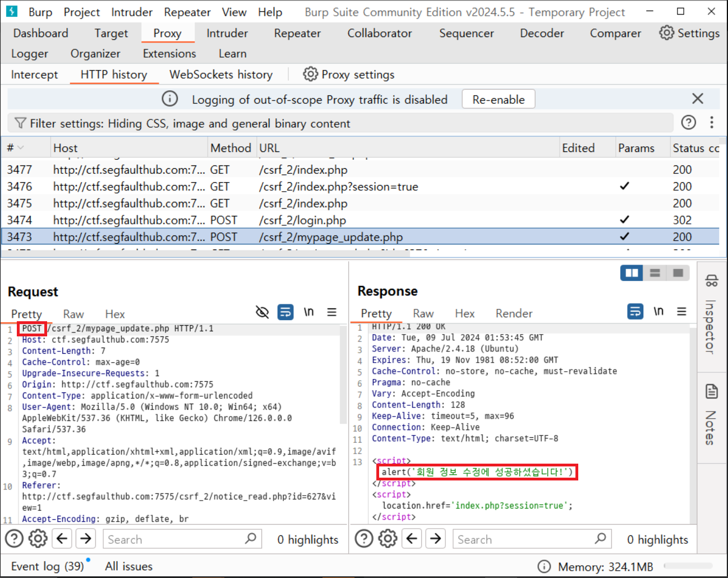Open the Response search settings gear

[388, 539]
